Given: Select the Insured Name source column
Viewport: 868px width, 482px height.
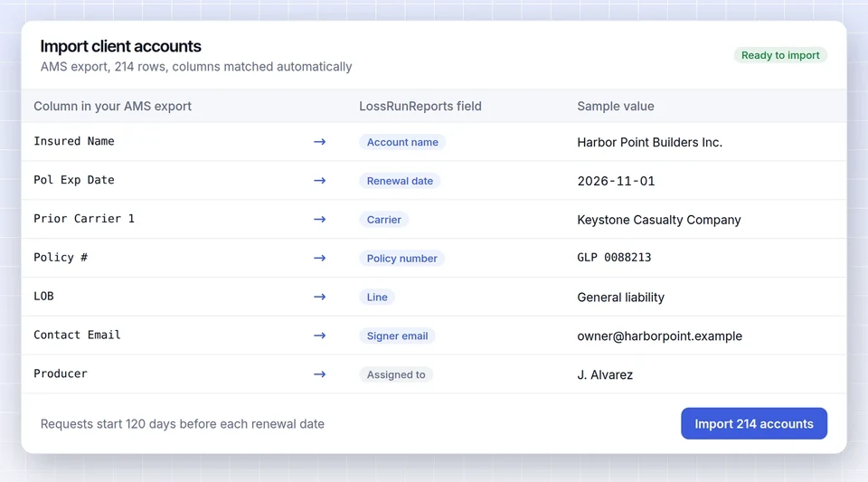Looking at the screenshot, I should point(73,141).
